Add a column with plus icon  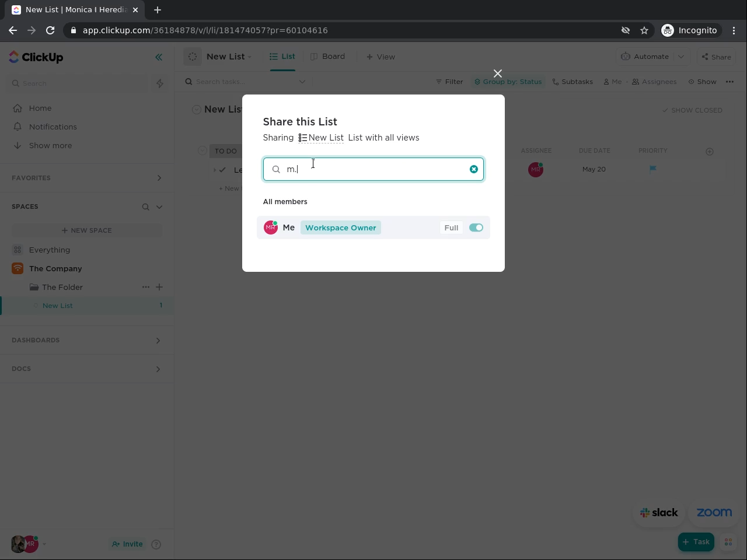coord(710,152)
